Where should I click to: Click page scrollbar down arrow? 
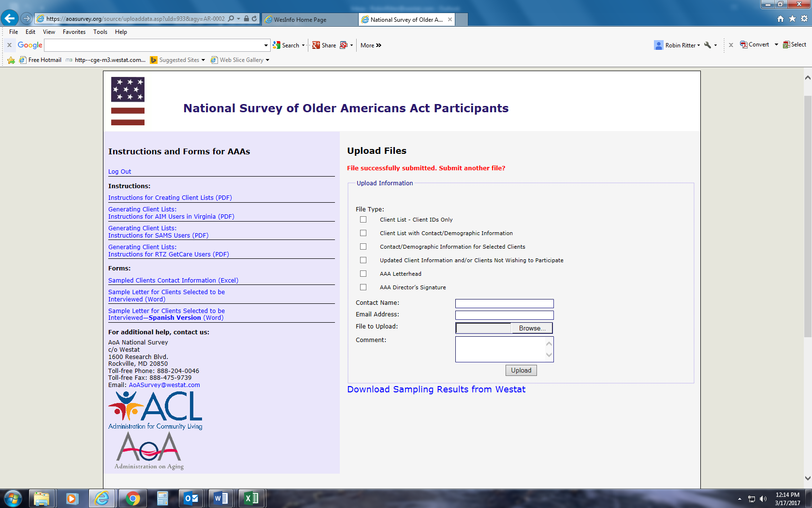pos(808,478)
